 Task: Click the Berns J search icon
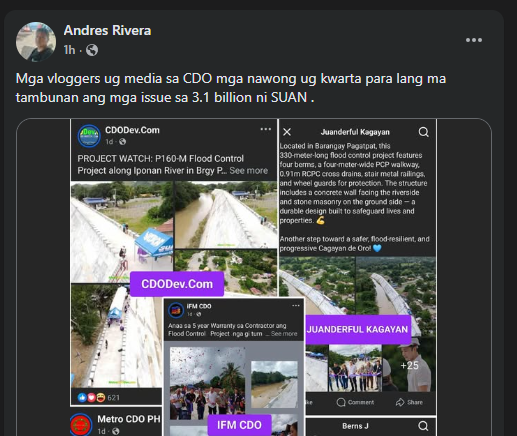pos(423,426)
